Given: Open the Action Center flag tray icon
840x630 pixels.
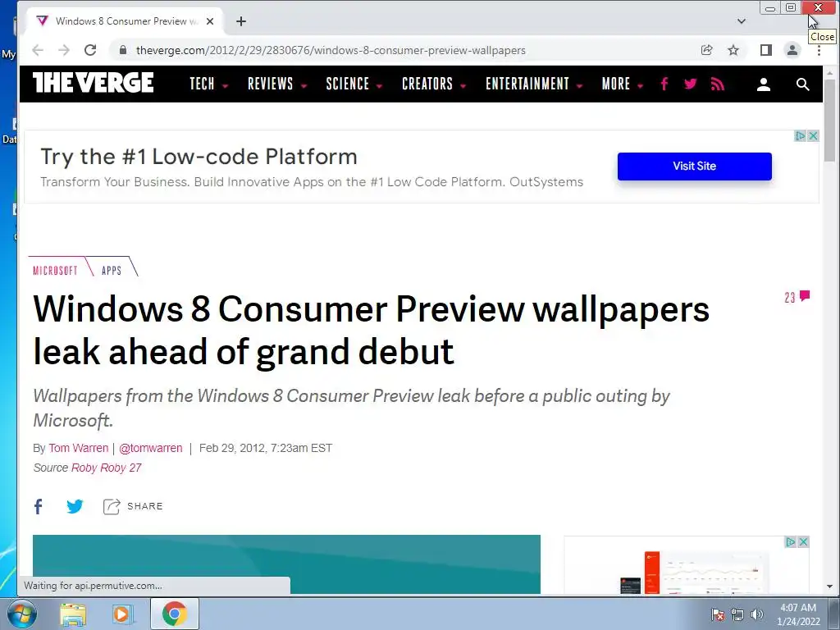Looking at the screenshot, I should click(718, 614).
